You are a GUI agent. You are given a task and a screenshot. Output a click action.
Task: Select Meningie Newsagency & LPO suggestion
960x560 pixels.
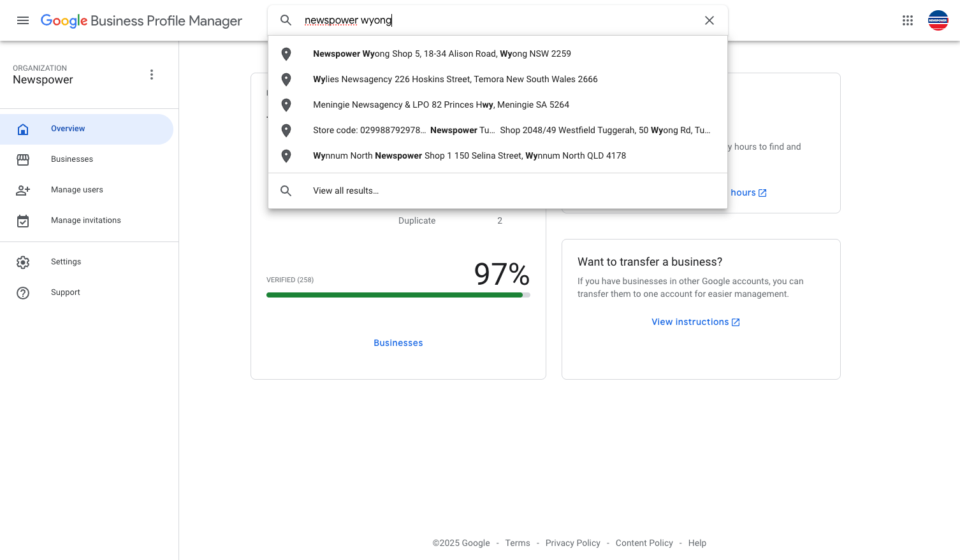tap(498, 105)
